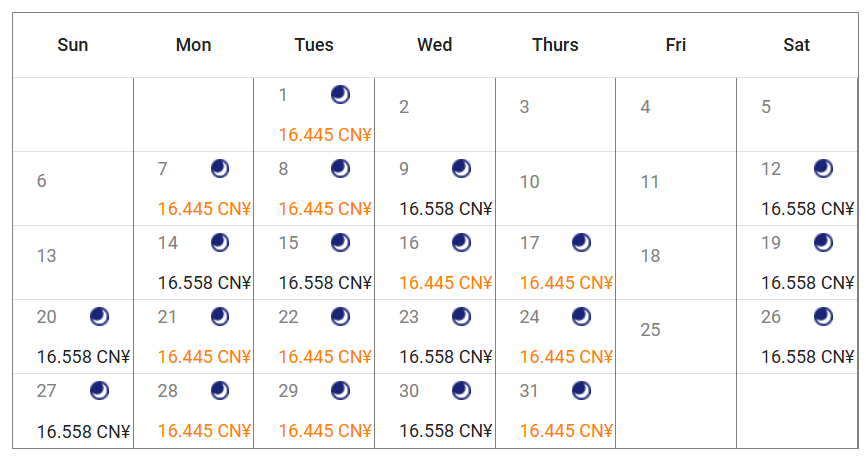Click the Sat column header

(797, 45)
